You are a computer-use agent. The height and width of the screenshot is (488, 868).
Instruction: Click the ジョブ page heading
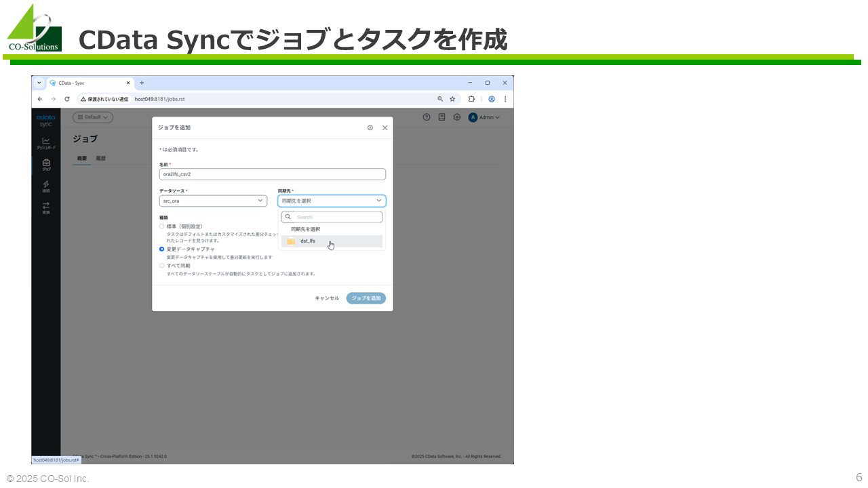pyautogui.click(x=85, y=139)
